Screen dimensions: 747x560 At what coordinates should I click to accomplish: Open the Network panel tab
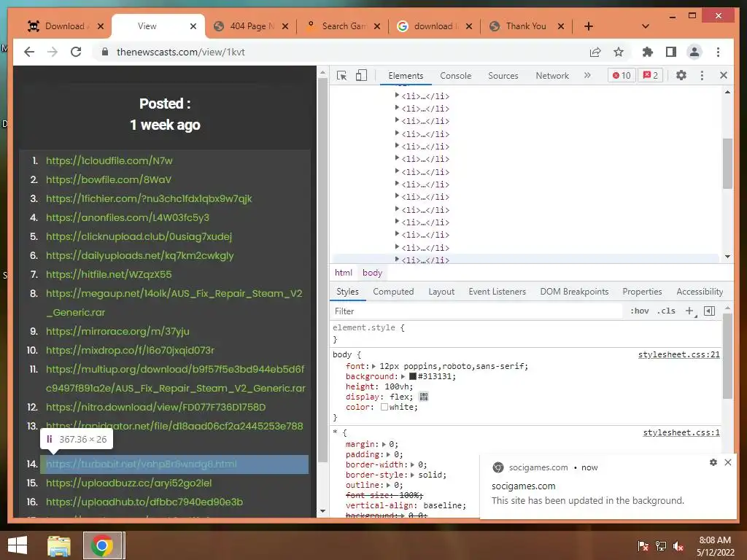[x=552, y=76]
